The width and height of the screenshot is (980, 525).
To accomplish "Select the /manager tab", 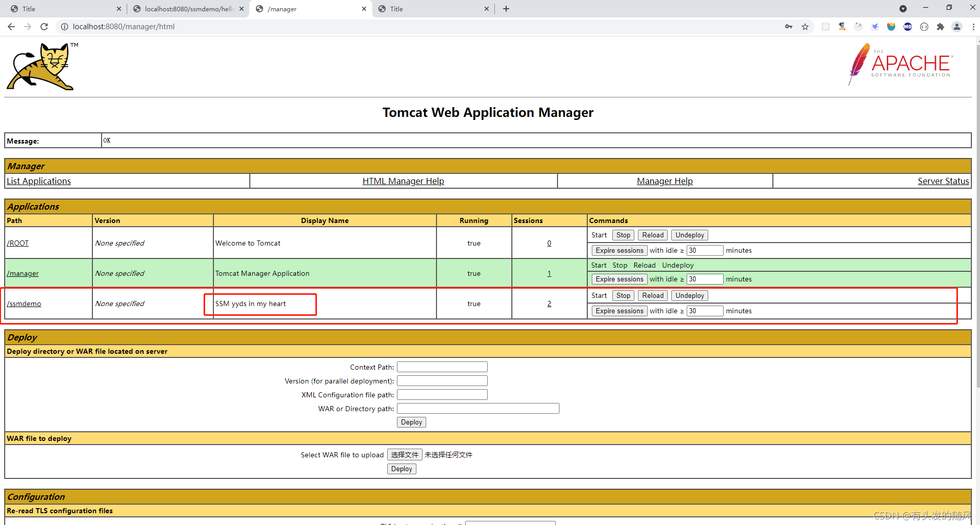I will (311, 9).
